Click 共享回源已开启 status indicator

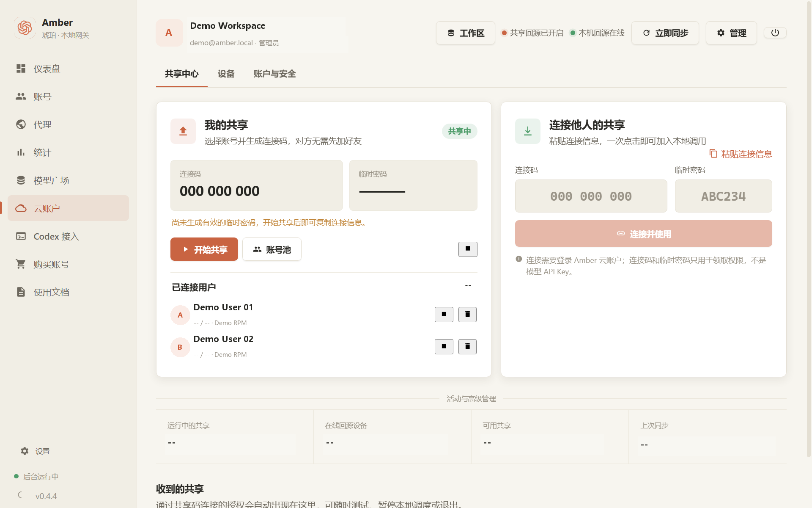pos(532,33)
